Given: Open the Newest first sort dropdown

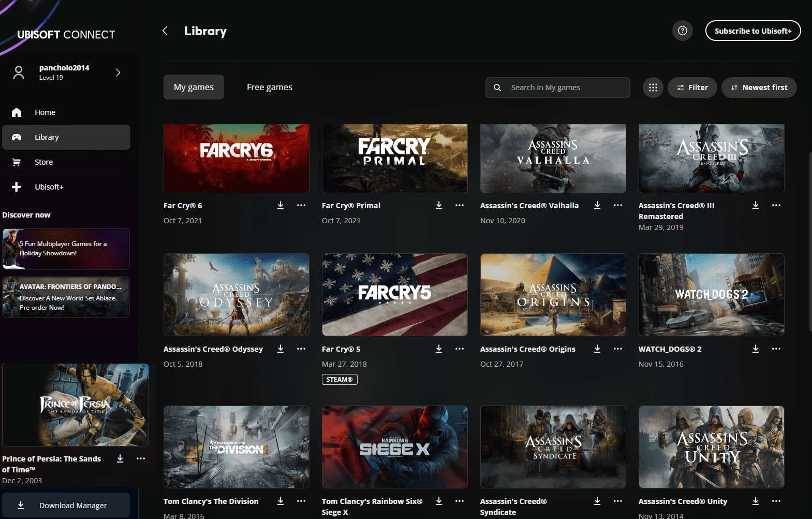Looking at the screenshot, I should point(759,88).
